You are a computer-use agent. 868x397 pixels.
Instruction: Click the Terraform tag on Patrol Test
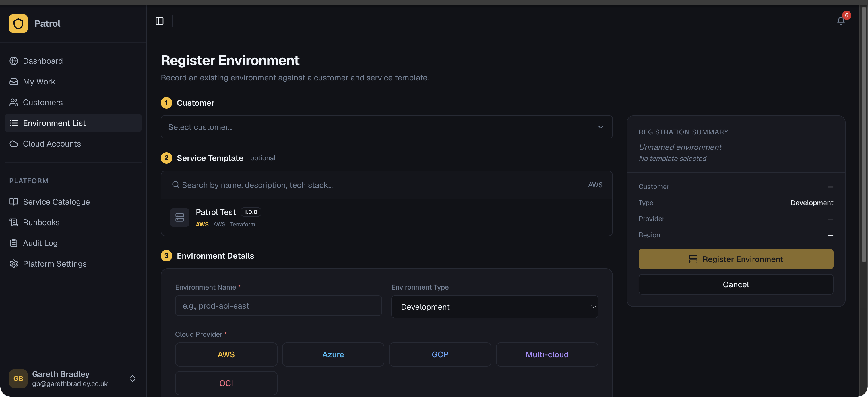(242, 224)
